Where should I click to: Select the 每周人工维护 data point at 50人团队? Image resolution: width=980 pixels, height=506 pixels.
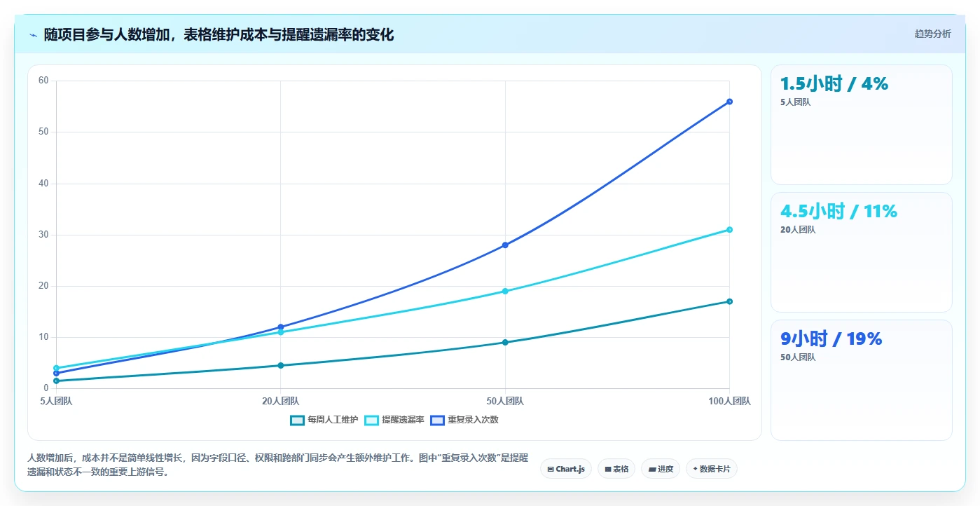[505, 342]
